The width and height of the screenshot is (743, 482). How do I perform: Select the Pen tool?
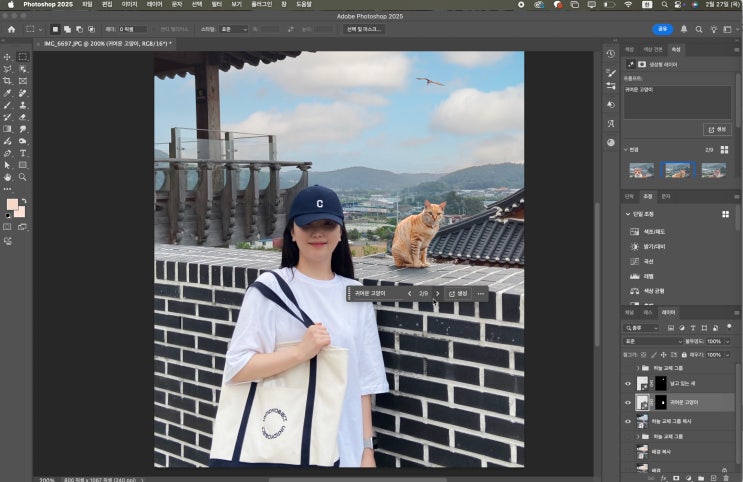[7, 153]
